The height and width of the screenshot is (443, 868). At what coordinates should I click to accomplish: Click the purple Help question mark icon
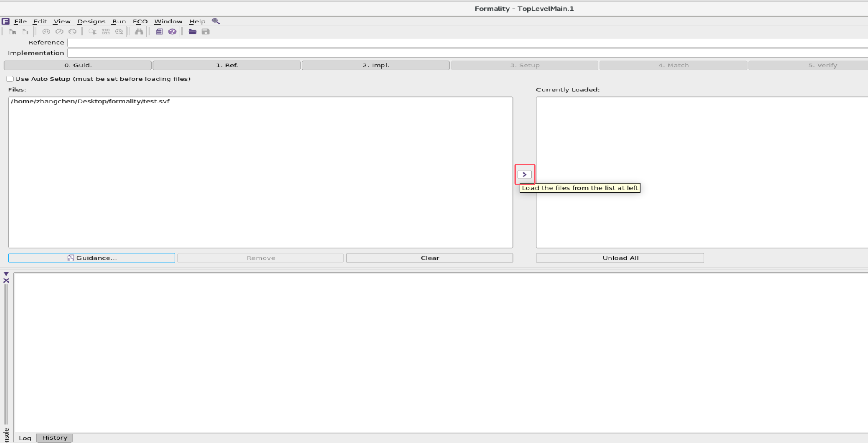point(173,32)
